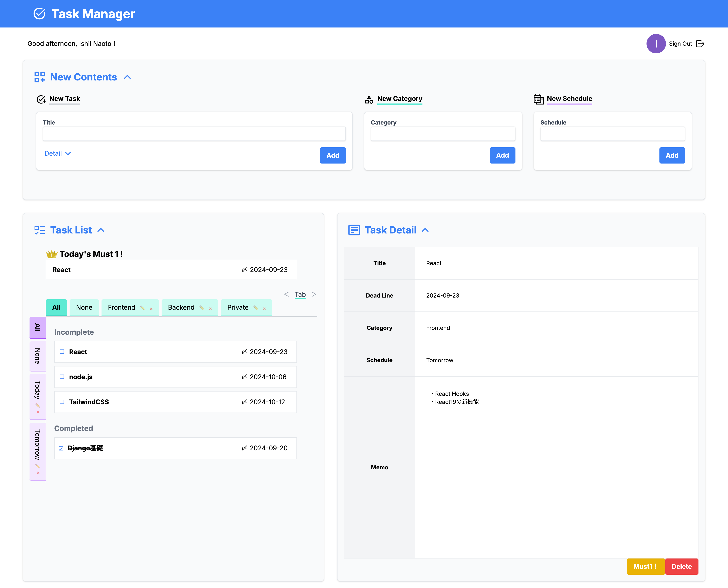Screen dimensions: 728x588
Task: Collapse the New Contents section
Action: (x=127, y=77)
